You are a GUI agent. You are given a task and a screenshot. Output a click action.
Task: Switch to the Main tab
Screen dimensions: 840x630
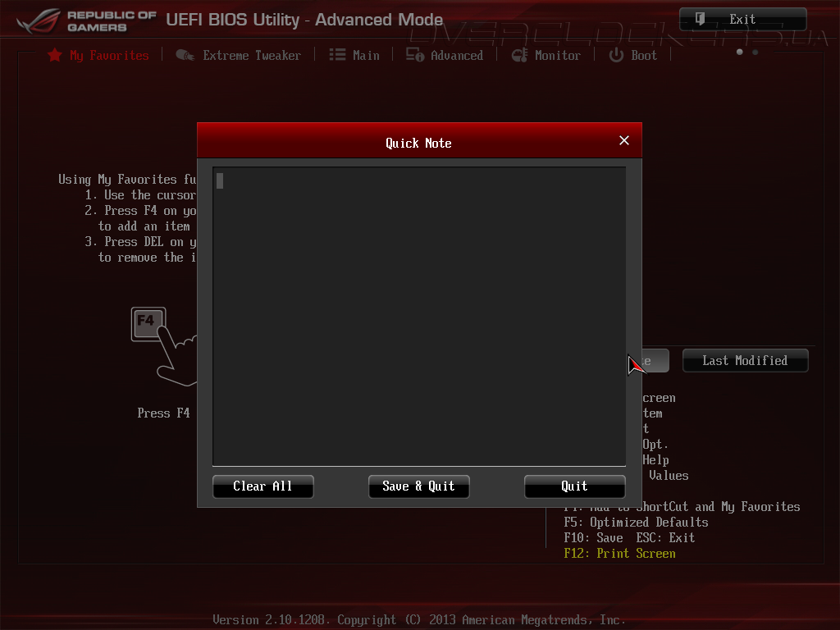354,55
